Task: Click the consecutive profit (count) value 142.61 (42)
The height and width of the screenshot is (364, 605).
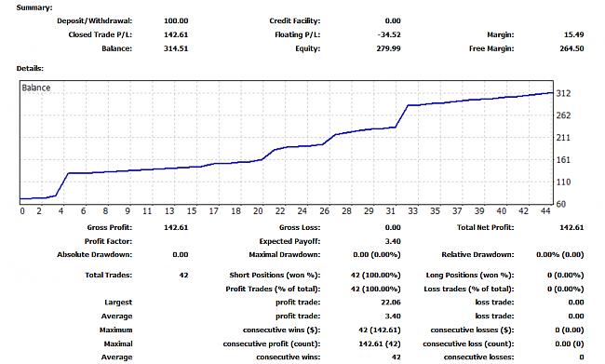Action: pos(380,344)
